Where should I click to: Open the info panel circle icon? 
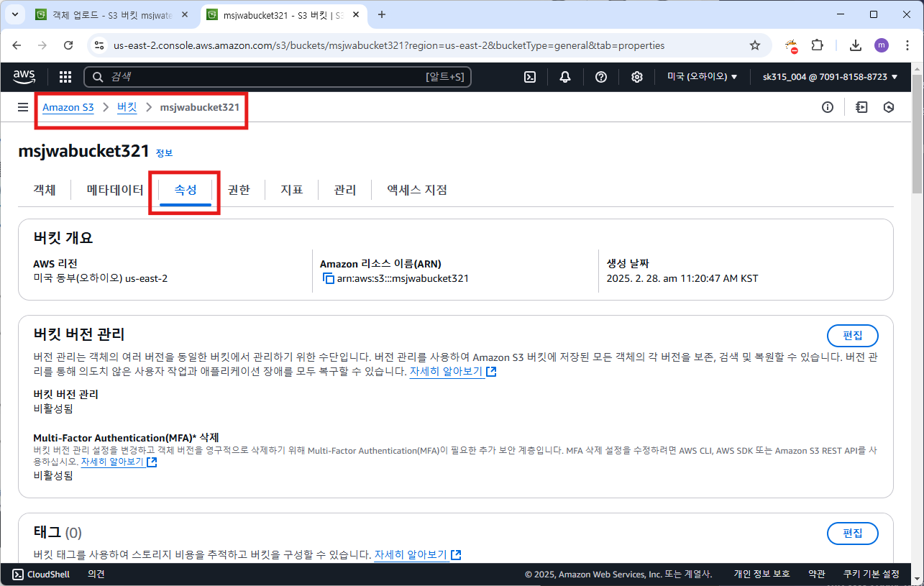pyautogui.click(x=828, y=107)
